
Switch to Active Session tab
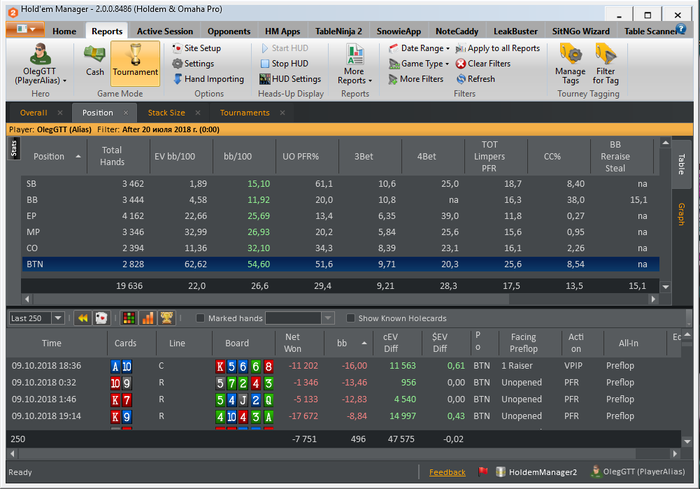point(165,31)
